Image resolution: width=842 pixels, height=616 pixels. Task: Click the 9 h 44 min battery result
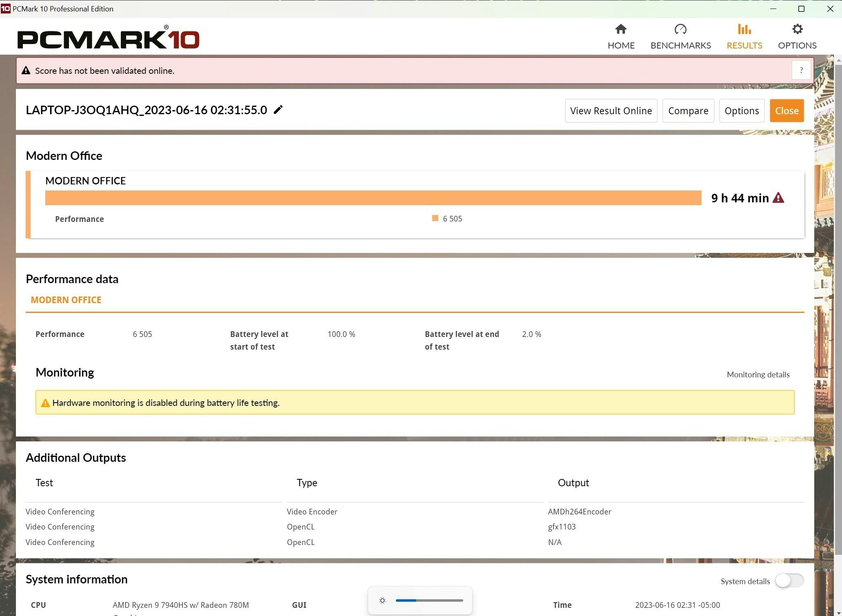pyautogui.click(x=740, y=198)
